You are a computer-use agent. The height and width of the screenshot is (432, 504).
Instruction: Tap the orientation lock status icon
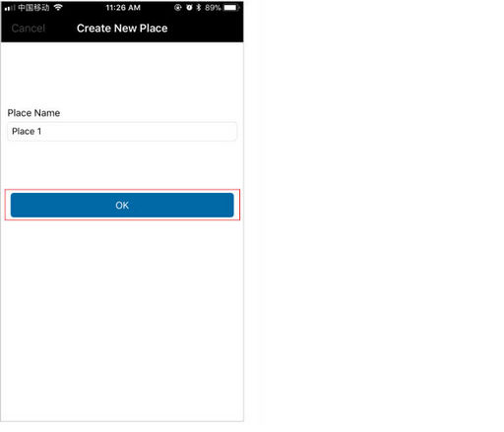(178, 8)
